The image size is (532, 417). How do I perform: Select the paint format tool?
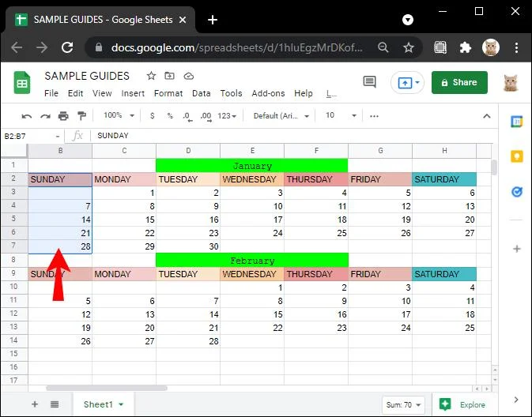click(81, 116)
